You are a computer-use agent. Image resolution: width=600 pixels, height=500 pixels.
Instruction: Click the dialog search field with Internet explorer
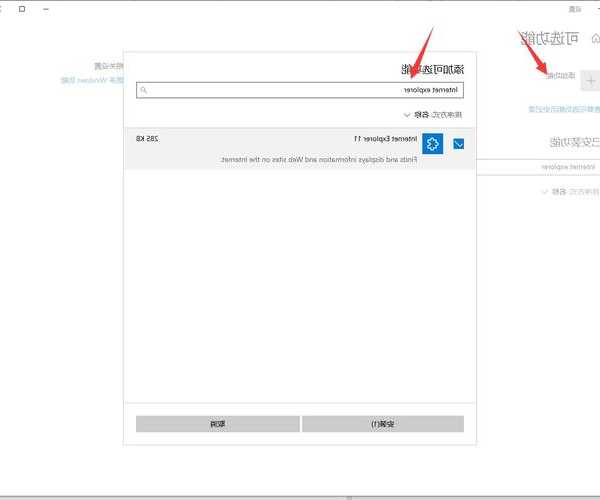(x=300, y=90)
